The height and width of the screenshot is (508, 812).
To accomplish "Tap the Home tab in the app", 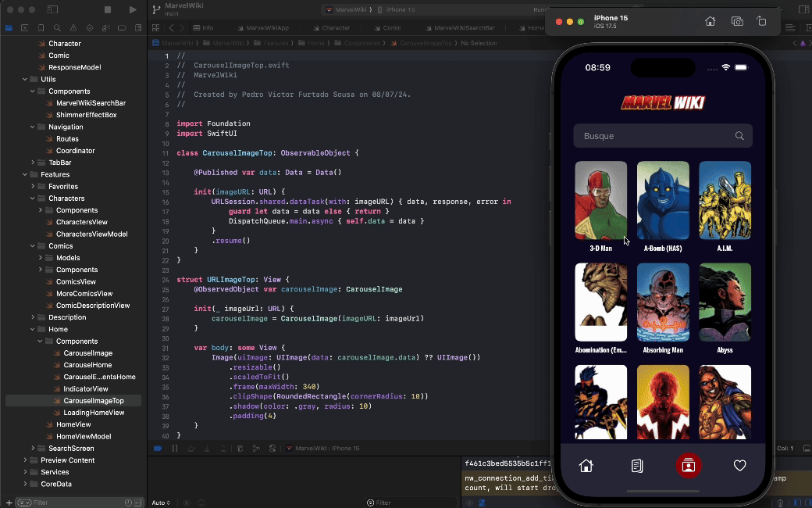I will pyautogui.click(x=586, y=466).
